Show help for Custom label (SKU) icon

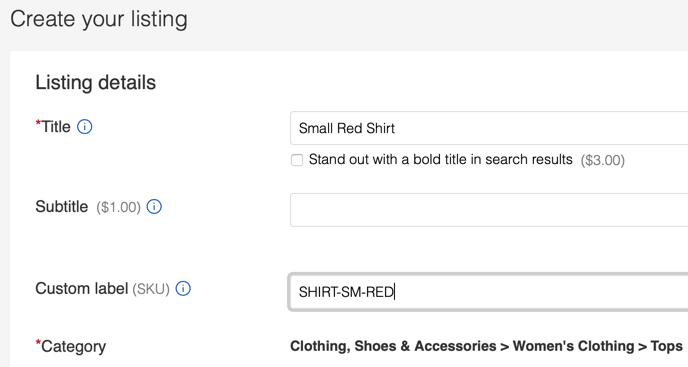point(183,288)
